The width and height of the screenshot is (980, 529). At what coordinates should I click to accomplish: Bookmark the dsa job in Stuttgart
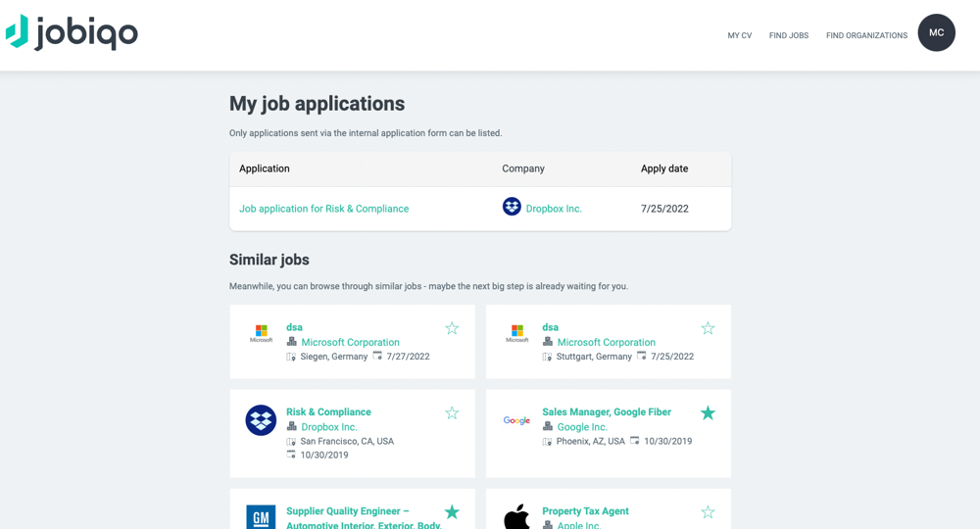pos(708,328)
